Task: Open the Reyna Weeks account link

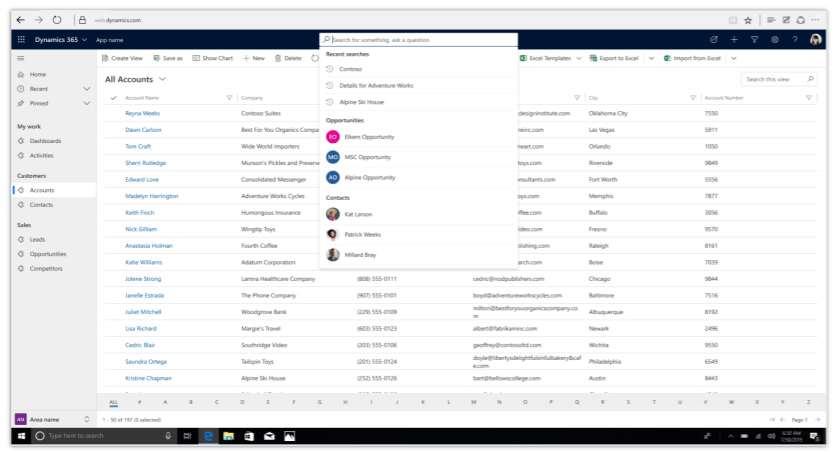Action: tap(142, 114)
